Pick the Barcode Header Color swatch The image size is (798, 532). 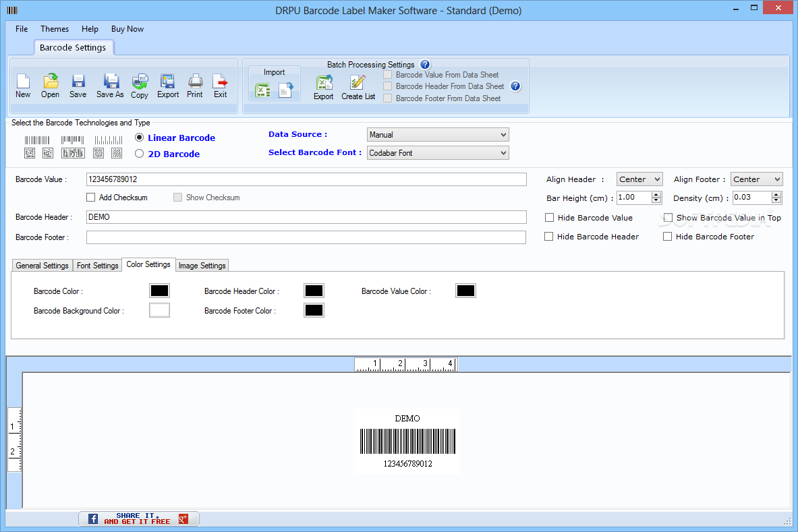pyautogui.click(x=314, y=291)
